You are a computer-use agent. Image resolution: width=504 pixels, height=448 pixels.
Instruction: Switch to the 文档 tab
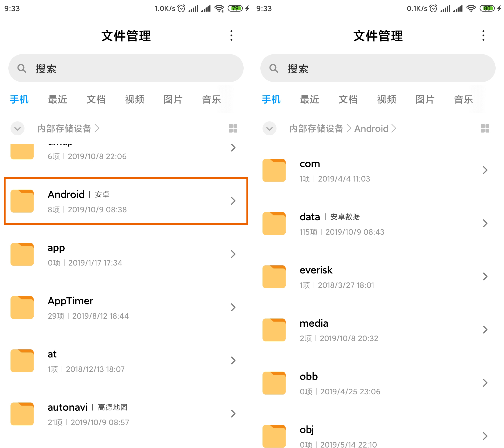tap(96, 100)
